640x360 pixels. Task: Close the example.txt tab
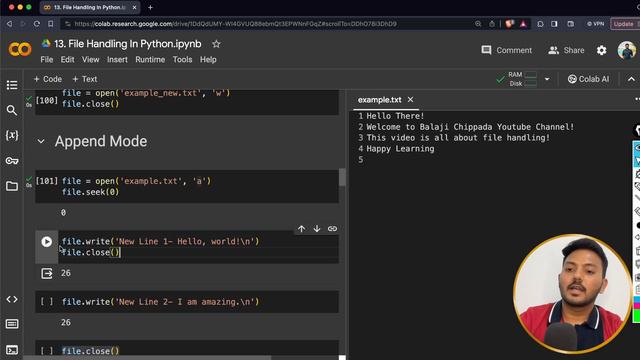(x=410, y=100)
